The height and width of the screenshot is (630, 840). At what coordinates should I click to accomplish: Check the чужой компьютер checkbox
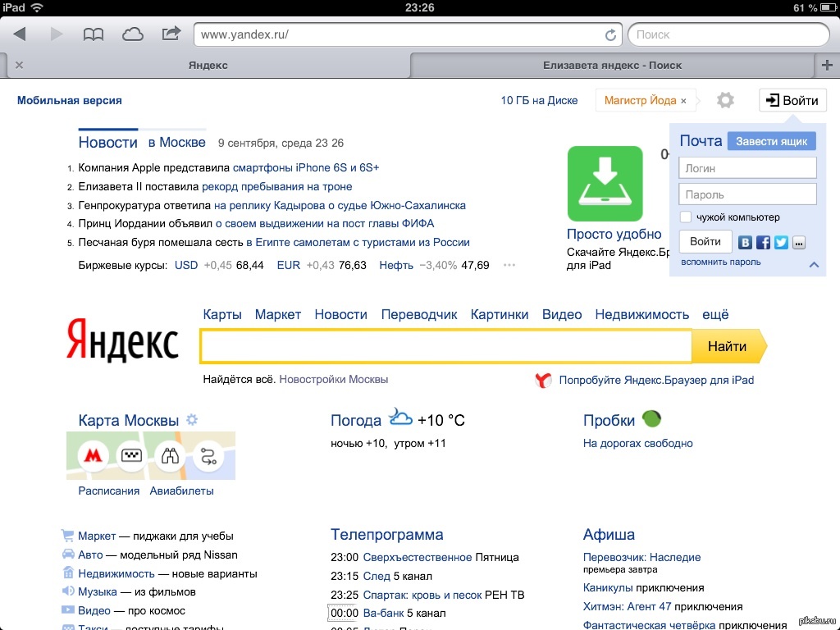click(x=685, y=217)
